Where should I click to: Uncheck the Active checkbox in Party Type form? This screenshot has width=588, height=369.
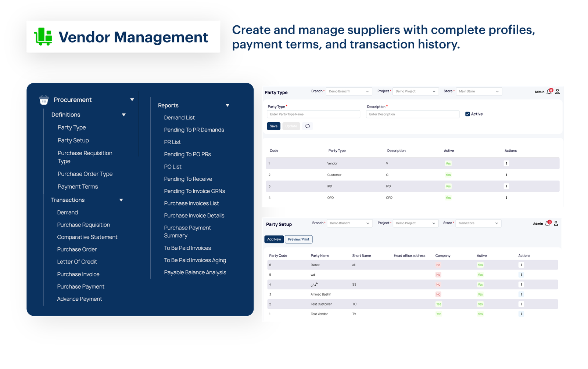coord(467,114)
